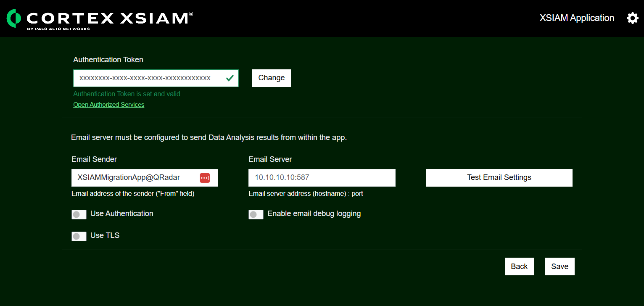Open the Authorized Services link
The width and height of the screenshot is (644, 306).
pyautogui.click(x=109, y=105)
